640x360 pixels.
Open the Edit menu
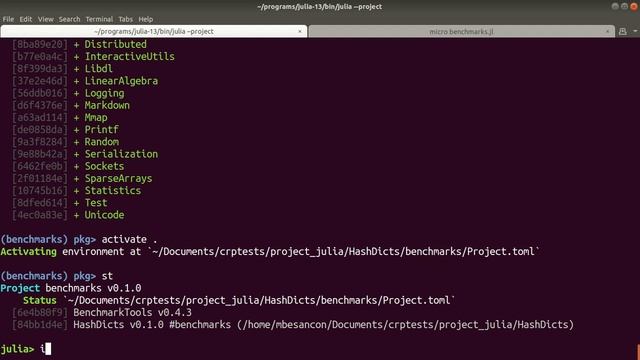[26, 19]
